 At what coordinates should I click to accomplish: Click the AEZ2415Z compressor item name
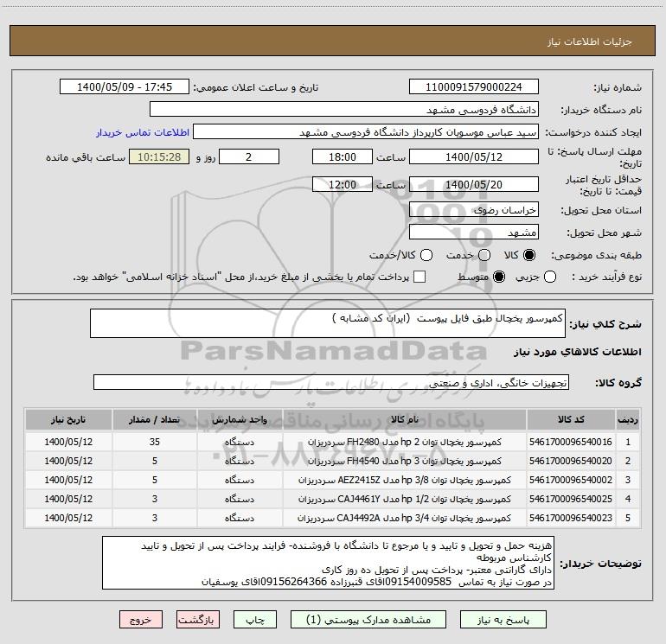pyautogui.click(x=405, y=480)
